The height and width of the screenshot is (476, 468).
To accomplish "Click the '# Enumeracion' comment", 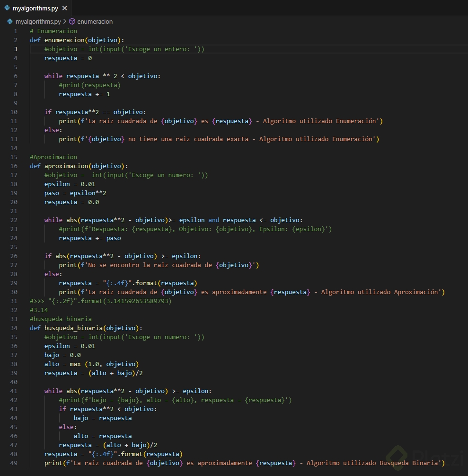I will click(x=53, y=31).
